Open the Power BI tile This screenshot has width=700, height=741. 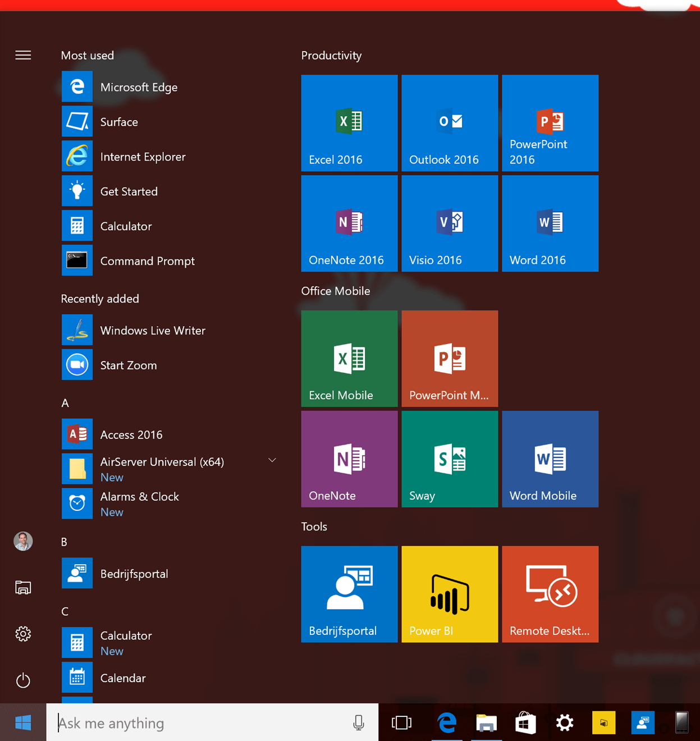[x=450, y=594]
